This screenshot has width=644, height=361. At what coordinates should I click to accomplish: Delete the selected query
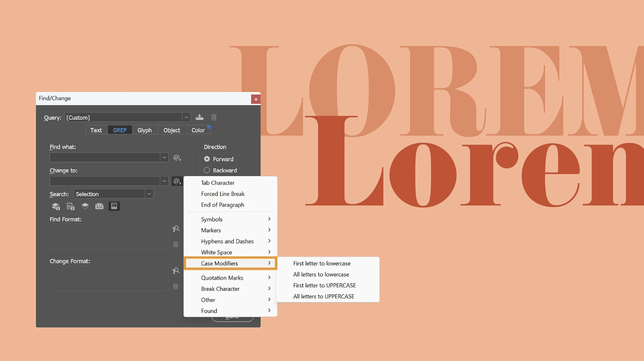point(214,117)
